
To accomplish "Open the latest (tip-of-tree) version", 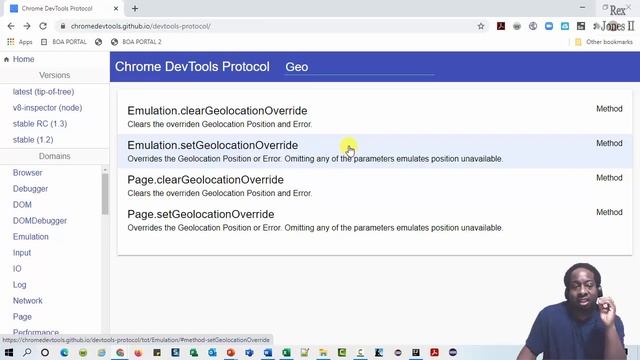I will [43, 92].
